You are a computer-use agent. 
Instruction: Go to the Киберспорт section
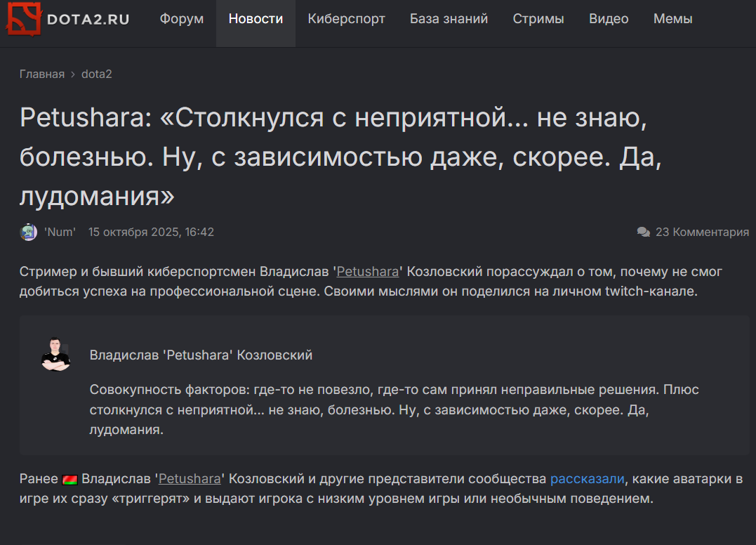(346, 19)
